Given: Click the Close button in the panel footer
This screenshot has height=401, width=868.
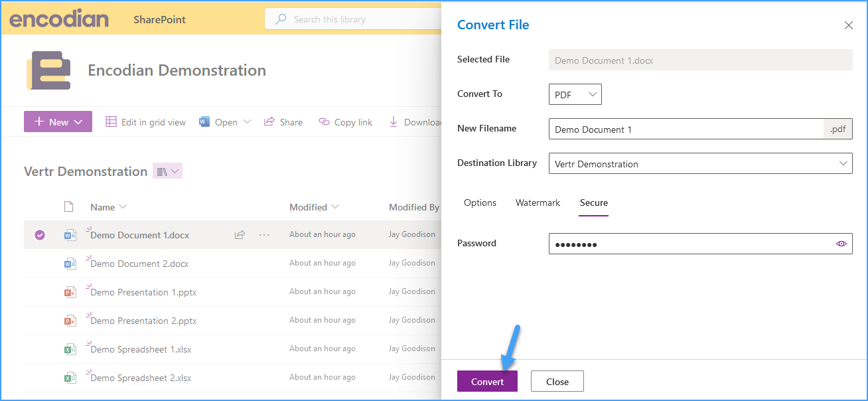Looking at the screenshot, I should pyautogui.click(x=557, y=381).
